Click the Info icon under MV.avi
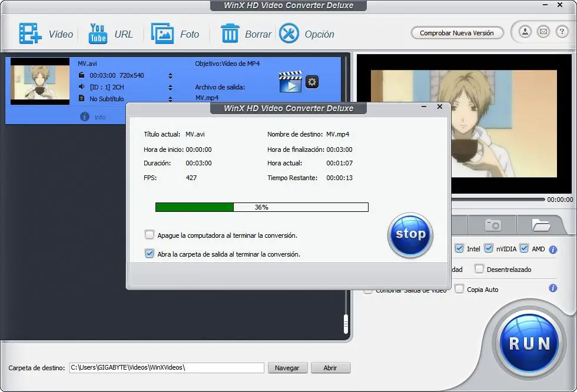577x392 pixels. pos(85,117)
